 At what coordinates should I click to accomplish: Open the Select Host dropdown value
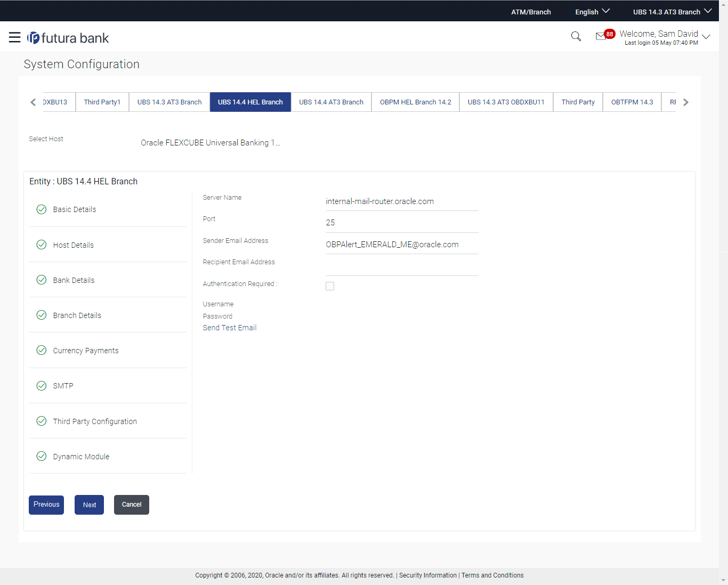pyautogui.click(x=210, y=143)
